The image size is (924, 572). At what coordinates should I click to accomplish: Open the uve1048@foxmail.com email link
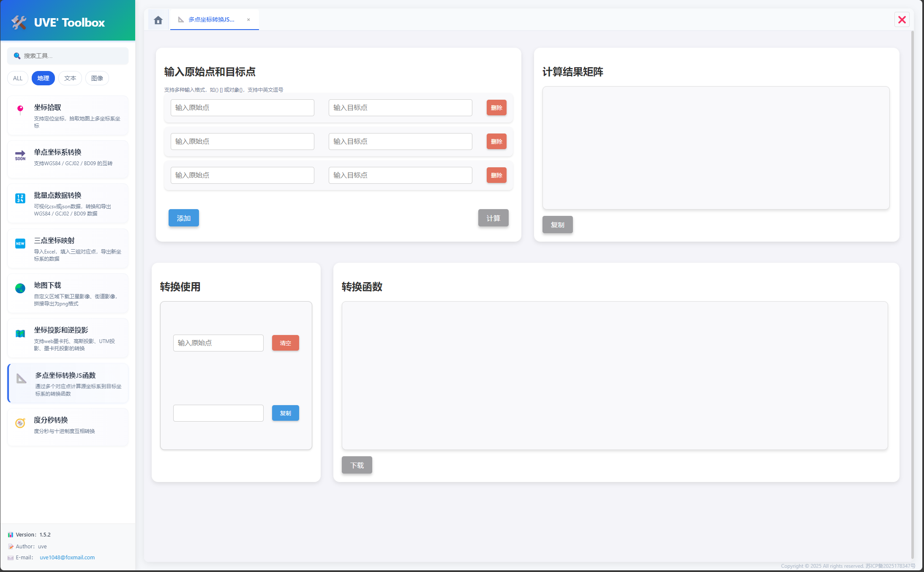(67, 557)
